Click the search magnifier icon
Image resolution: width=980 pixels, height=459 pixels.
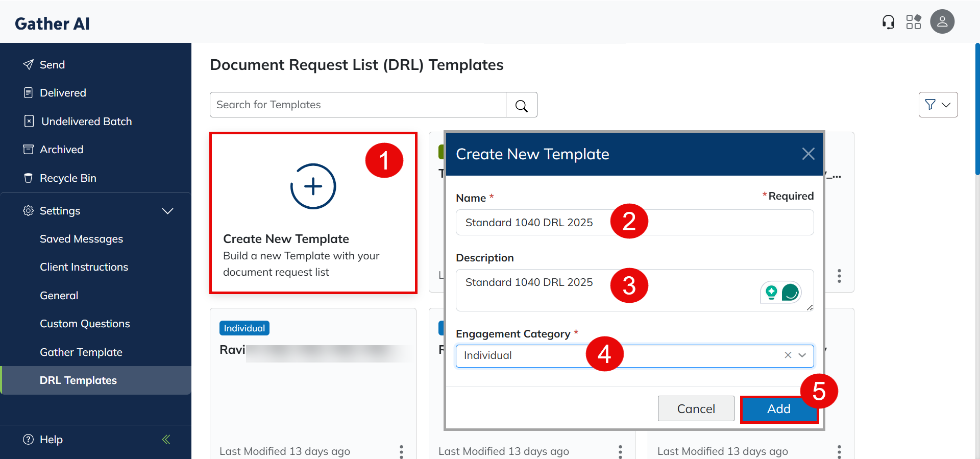coord(521,105)
